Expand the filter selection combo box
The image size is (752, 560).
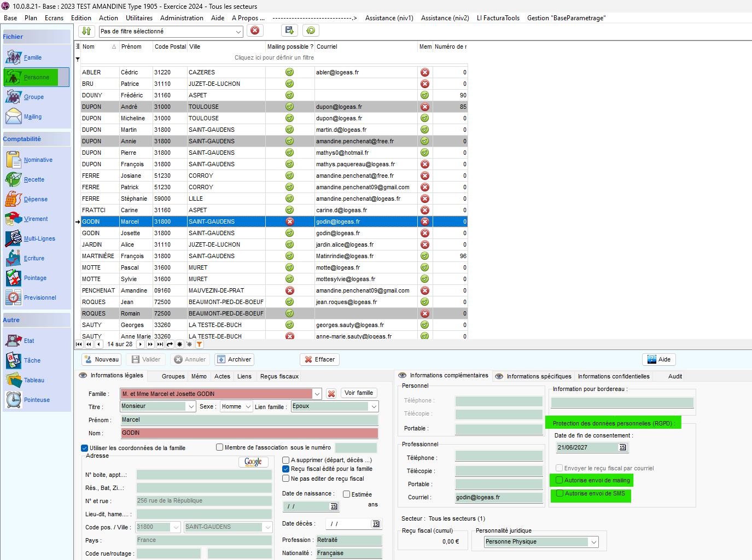(x=238, y=32)
